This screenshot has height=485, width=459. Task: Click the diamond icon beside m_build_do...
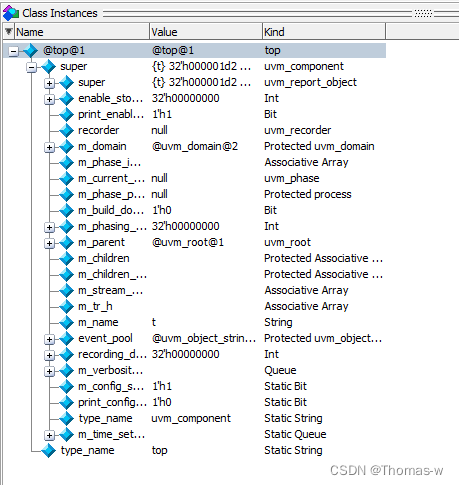click(x=66, y=211)
